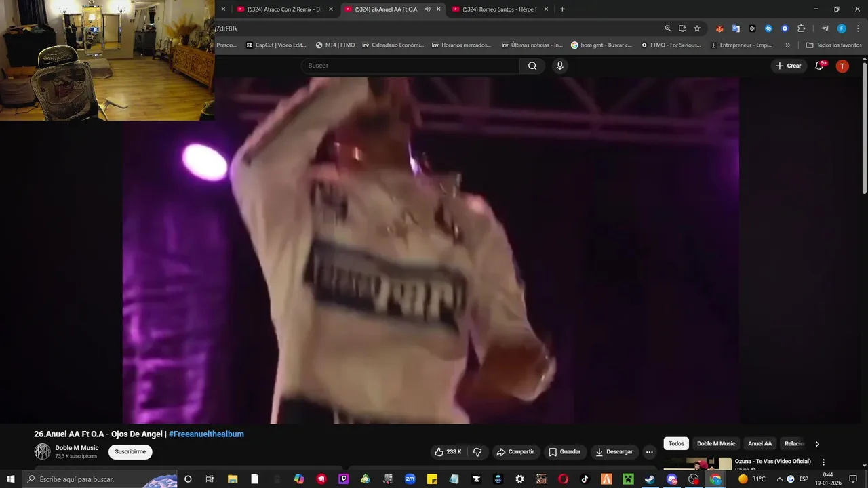Open File Explorer from the taskbar
The height and width of the screenshot is (488, 868).
pos(232,479)
